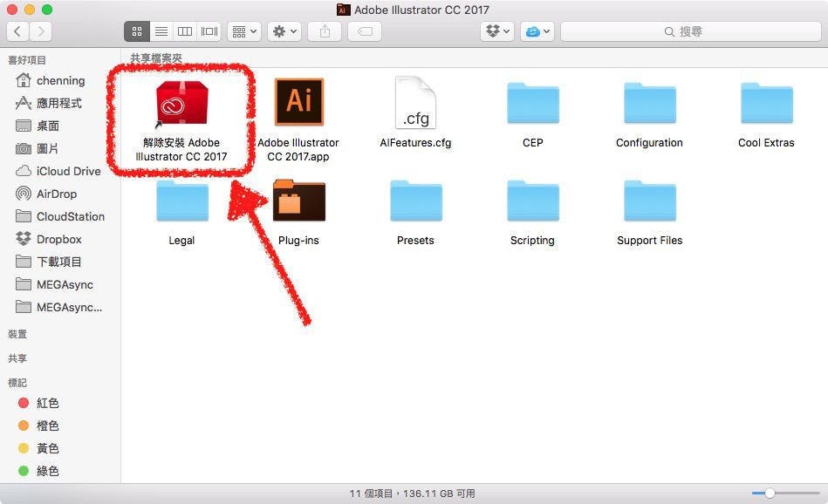
Task: Click the Devices (裝置) sidebar header
Action: tap(17, 334)
